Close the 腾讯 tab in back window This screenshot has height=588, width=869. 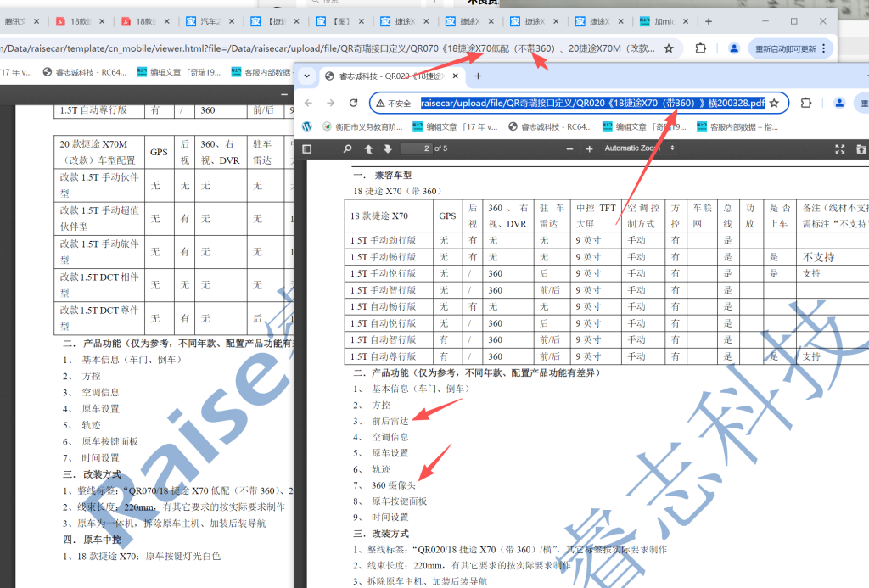pos(36,21)
